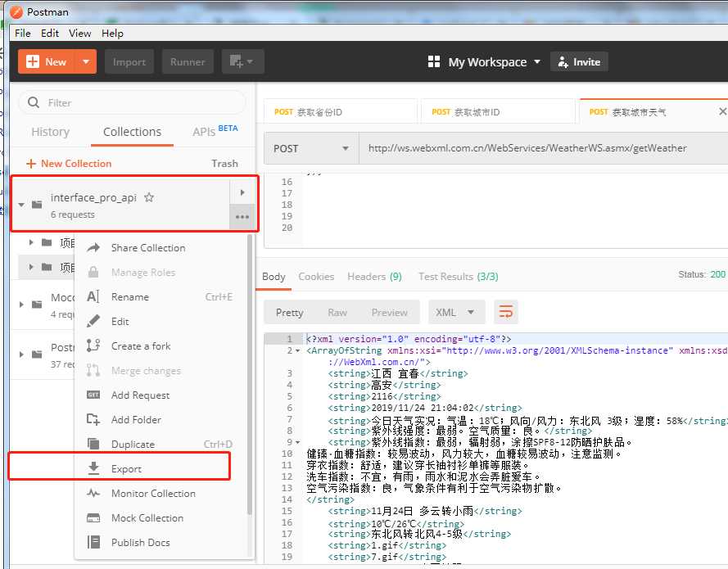This screenshot has width=728, height=569.
Task: Click the My Workspace grid icon
Action: pos(434,61)
